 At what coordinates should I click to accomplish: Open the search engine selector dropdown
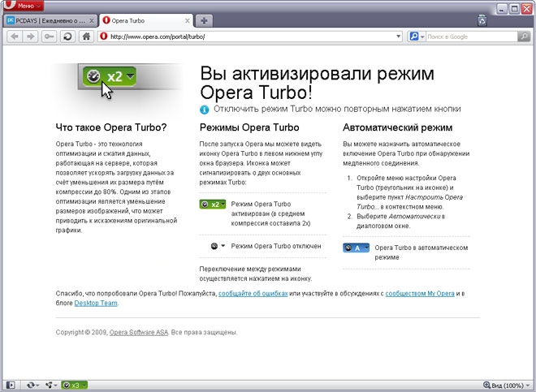pyautogui.click(x=417, y=37)
